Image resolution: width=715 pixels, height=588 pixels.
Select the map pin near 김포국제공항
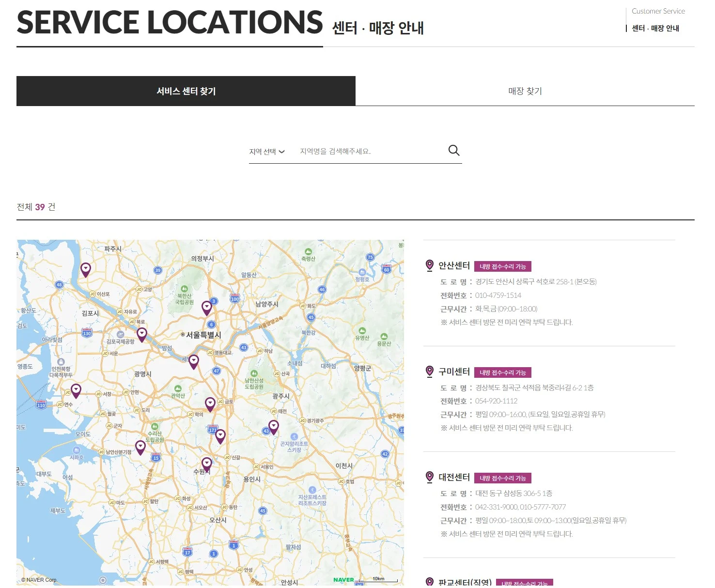coord(142,335)
